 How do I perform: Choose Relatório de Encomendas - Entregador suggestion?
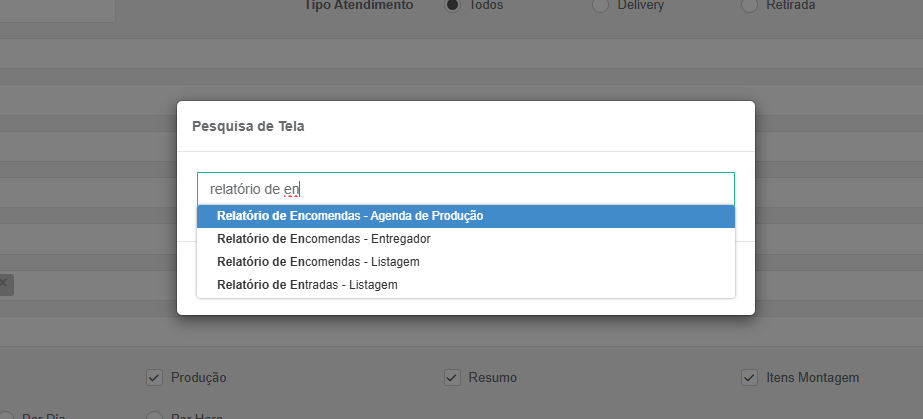point(466,239)
